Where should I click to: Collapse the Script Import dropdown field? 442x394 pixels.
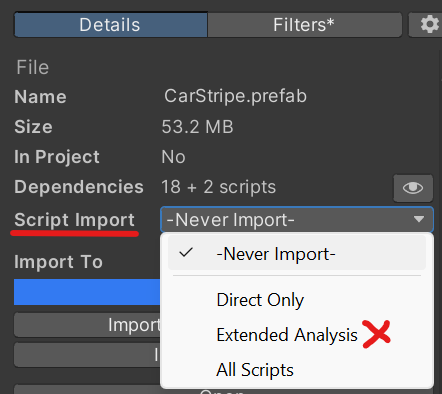[x=297, y=220]
